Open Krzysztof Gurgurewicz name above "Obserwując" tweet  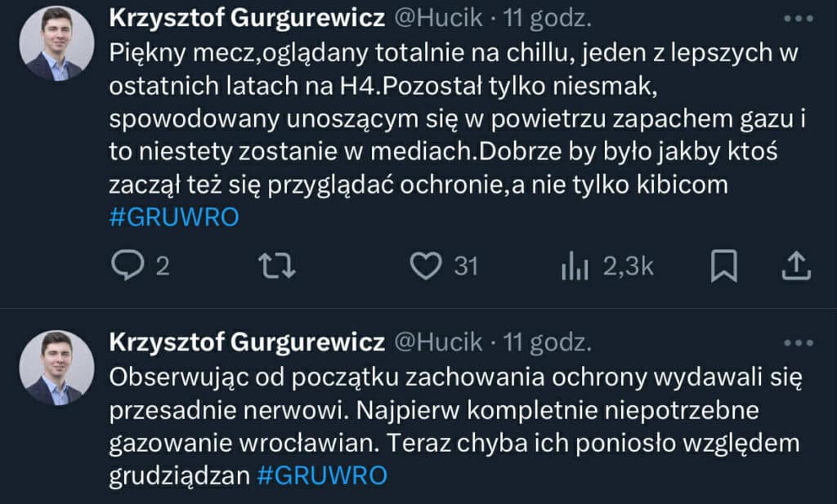[247, 341]
